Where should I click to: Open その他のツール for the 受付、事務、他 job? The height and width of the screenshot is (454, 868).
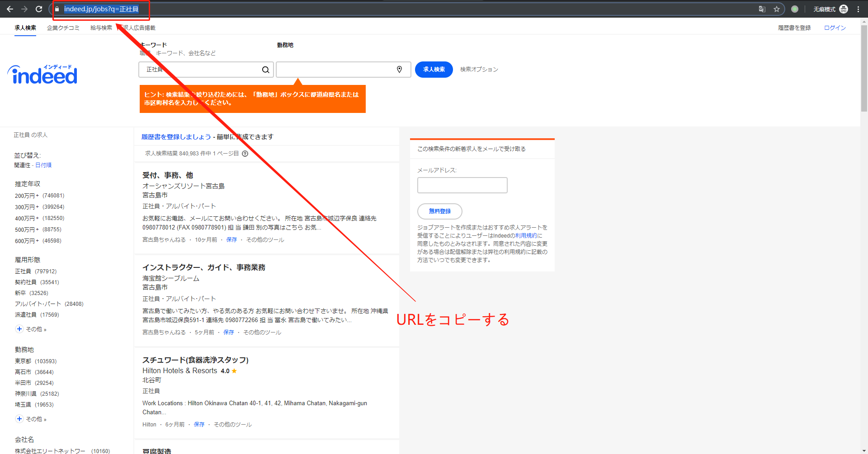click(265, 240)
